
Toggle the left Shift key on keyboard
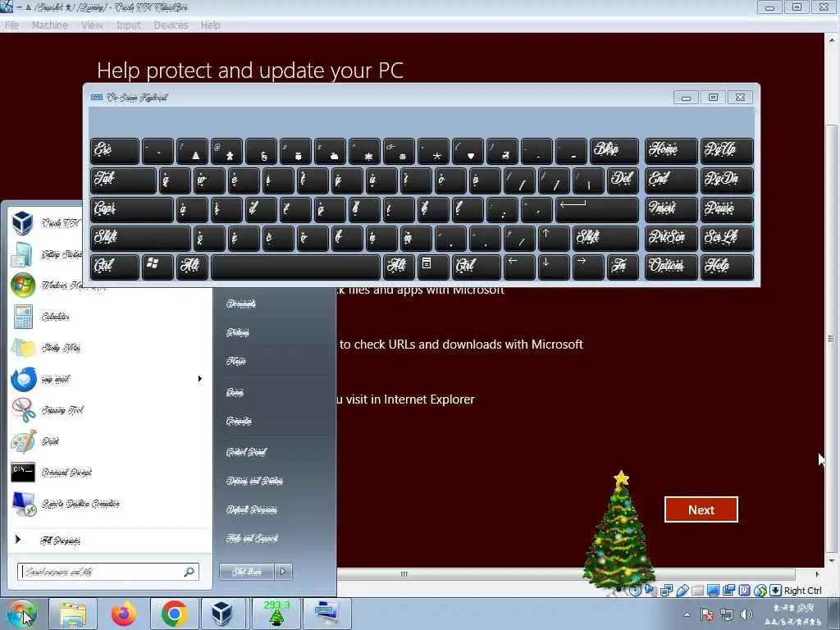[x=140, y=238]
